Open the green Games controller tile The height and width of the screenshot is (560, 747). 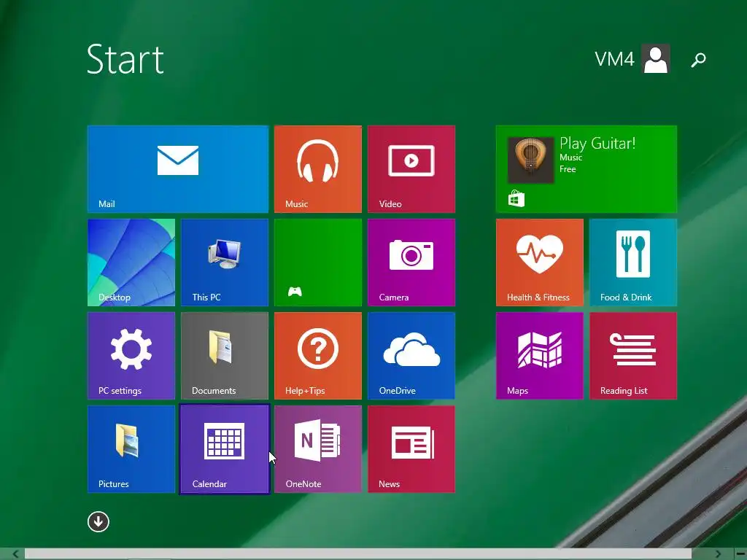318,262
